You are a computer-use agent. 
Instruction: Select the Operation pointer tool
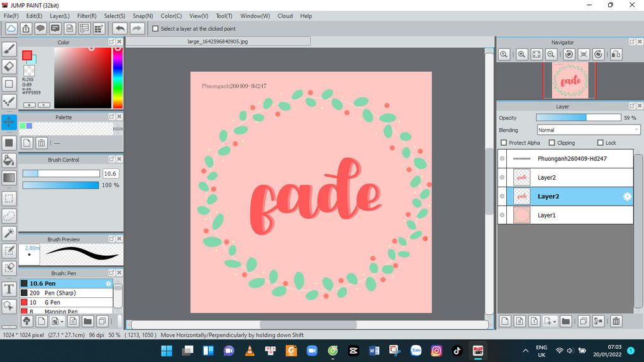pyautogui.click(x=9, y=306)
